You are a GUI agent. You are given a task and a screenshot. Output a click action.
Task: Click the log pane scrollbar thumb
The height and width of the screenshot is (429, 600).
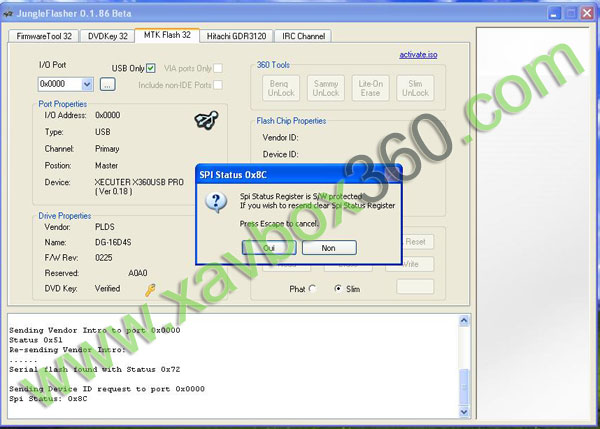(x=464, y=387)
